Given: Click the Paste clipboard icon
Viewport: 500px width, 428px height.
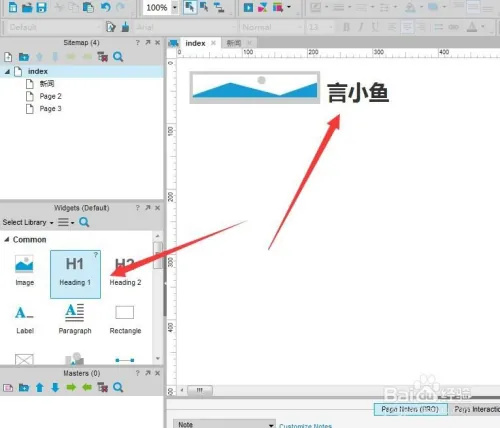Looking at the screenshot, I should click(88, 7).
